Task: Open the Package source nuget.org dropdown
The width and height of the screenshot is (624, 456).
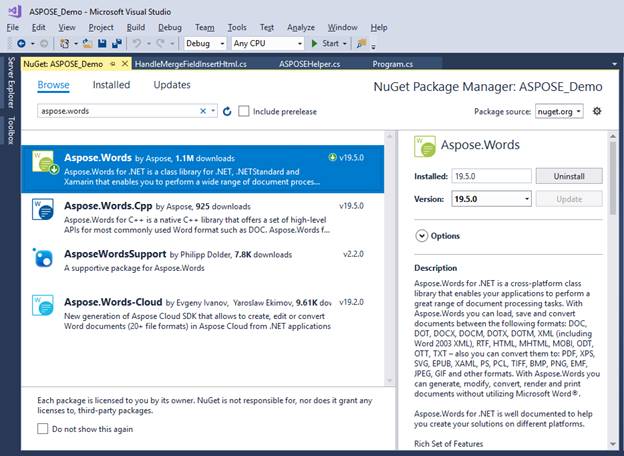Action: point(559,111)
